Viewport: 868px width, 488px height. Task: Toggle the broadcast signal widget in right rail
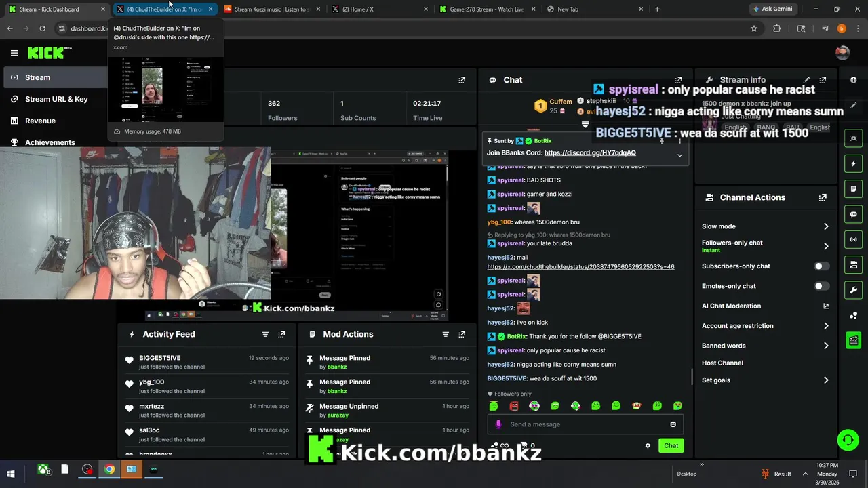coord(854,239)
